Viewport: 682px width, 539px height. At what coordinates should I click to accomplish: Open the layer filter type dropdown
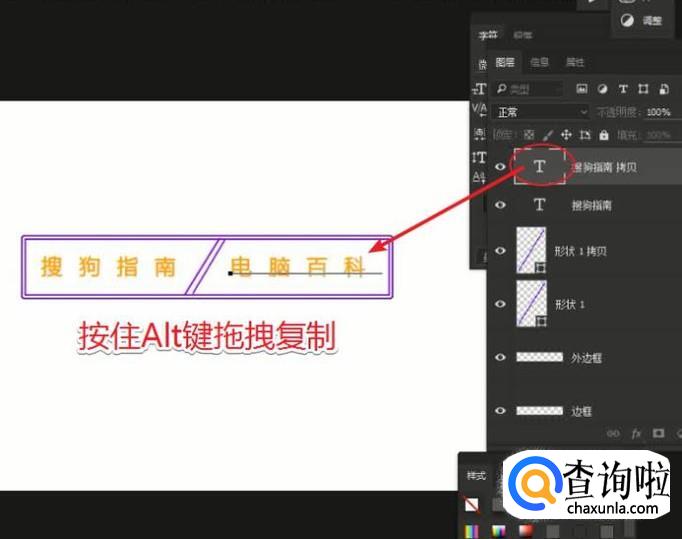click(x=529, y=89)
